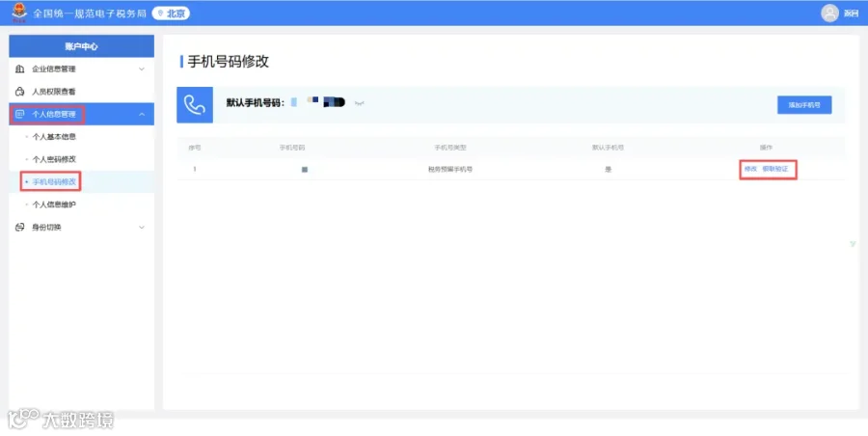
Task: Open 个人信息维护 submenu item
Action: (54, 204)
